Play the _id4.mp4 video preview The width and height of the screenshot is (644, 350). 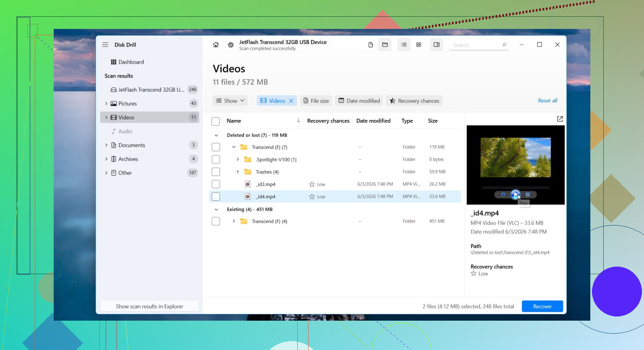(x=515, y=194)
